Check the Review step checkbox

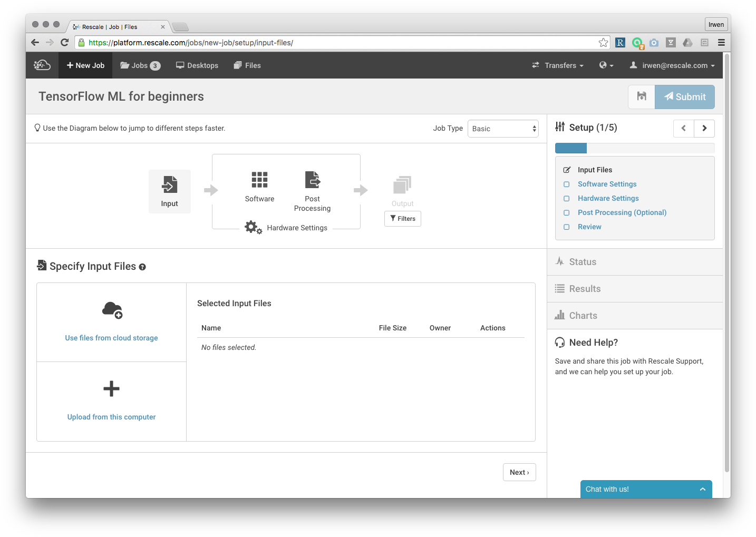click(x=566, y=227)
